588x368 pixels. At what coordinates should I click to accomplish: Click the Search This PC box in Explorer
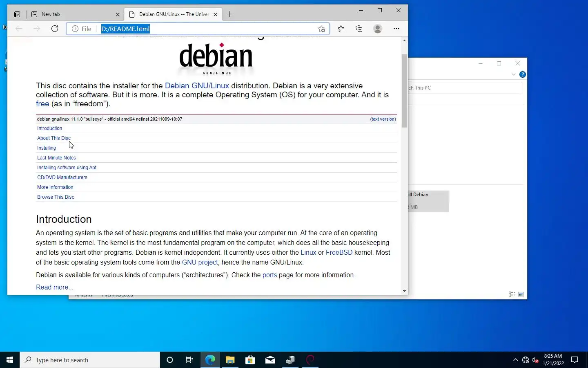[x=465, y=88]
